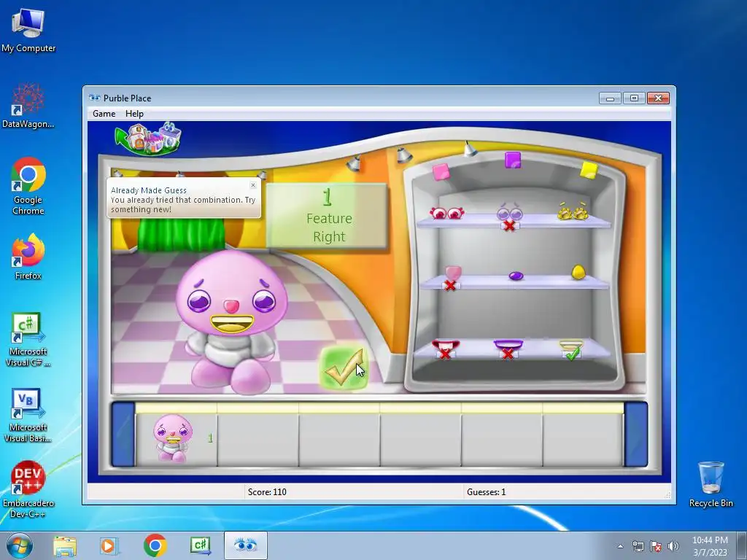The height and width of the screenshot is (560, 747).
Task: Dismiss the Already Made Guess tooltip
Action: click(253, 184)
